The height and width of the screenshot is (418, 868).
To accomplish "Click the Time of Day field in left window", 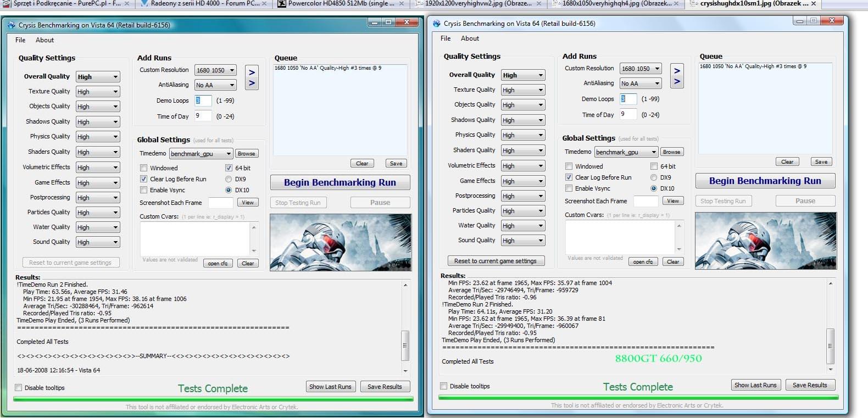I will tap(203, 116).
